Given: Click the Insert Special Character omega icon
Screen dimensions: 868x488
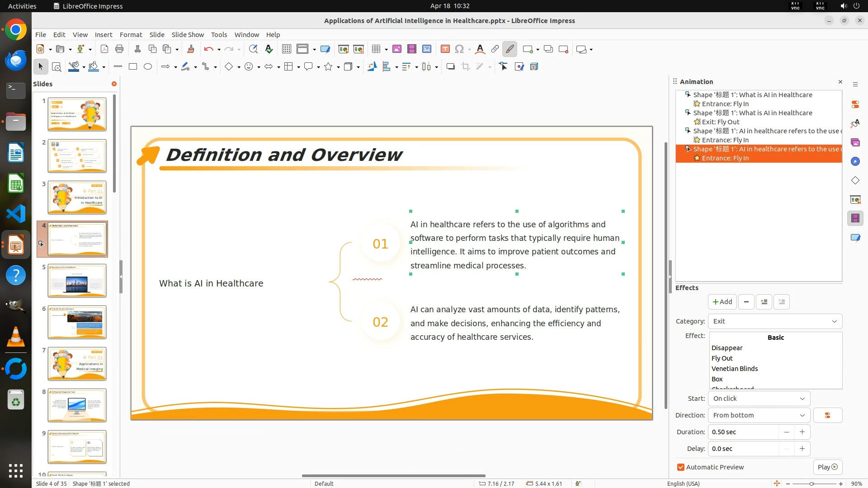Looking at the screenshot, I should click(x=459, y=49).
